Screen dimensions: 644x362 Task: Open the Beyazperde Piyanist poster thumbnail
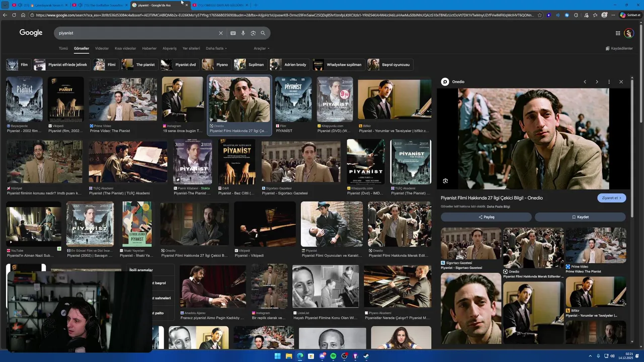coord(24,100)
